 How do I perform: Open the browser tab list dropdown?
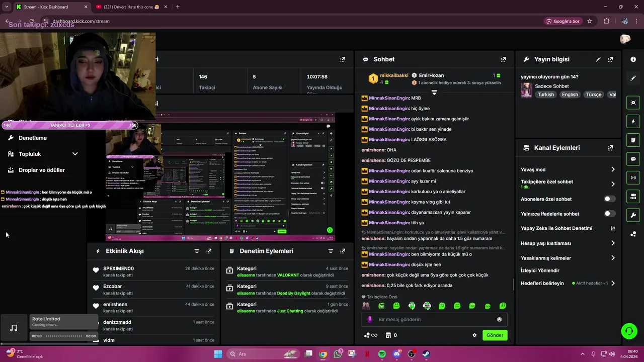click(7, 7)
